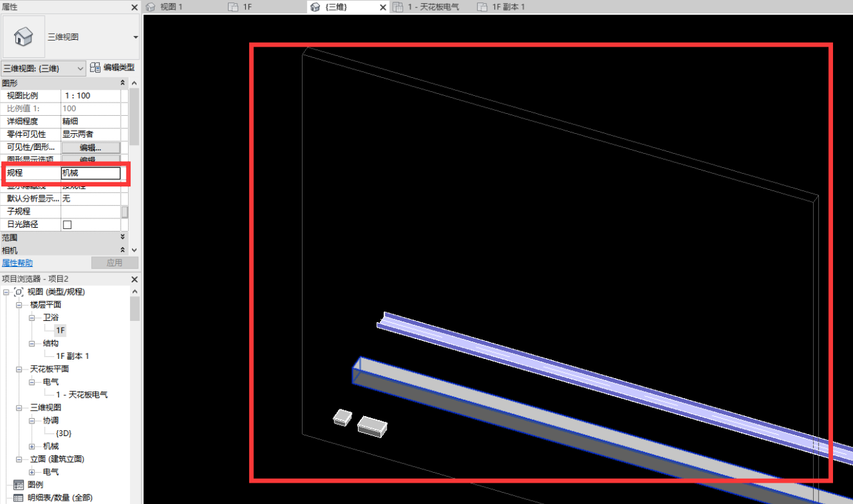Click the 明细表/数量 table icon
This screenshot has width=853, height=504.
coord(19,497)
